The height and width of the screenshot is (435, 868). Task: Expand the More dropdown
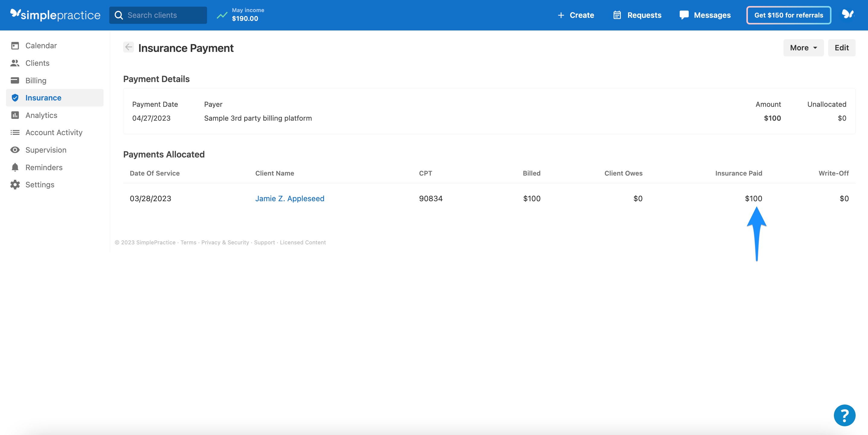[x=803, y=47]
